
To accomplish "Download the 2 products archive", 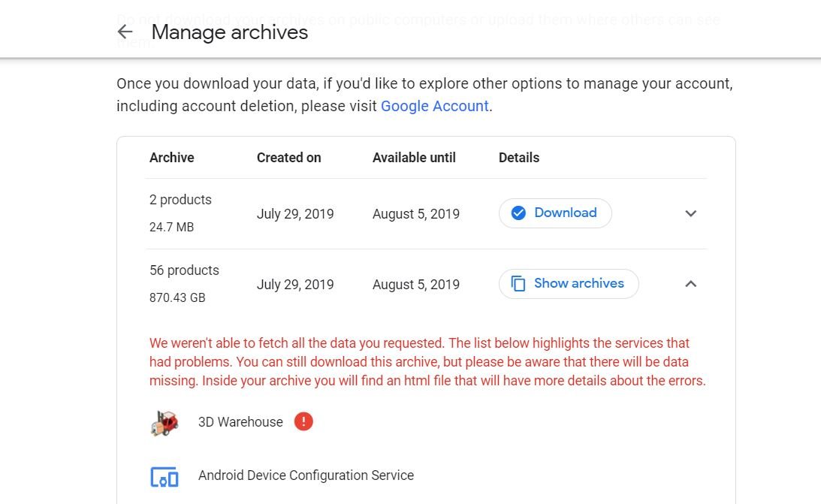I will [555, 213].
